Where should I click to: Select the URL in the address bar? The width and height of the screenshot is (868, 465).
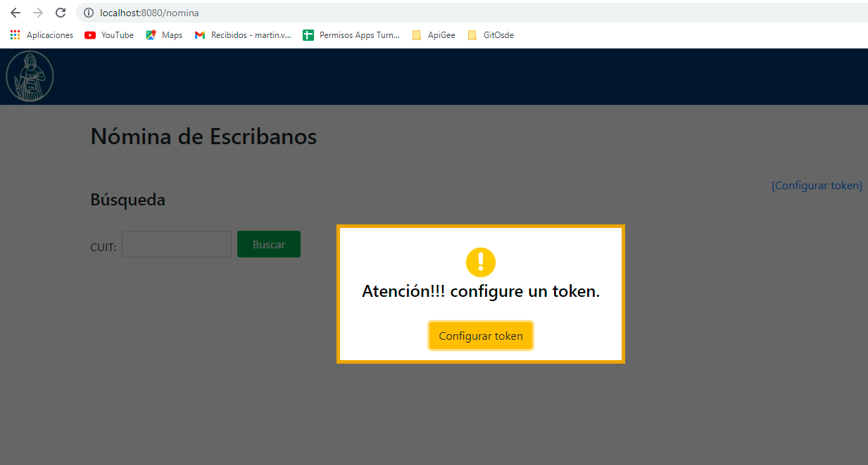tap(150, 13)
